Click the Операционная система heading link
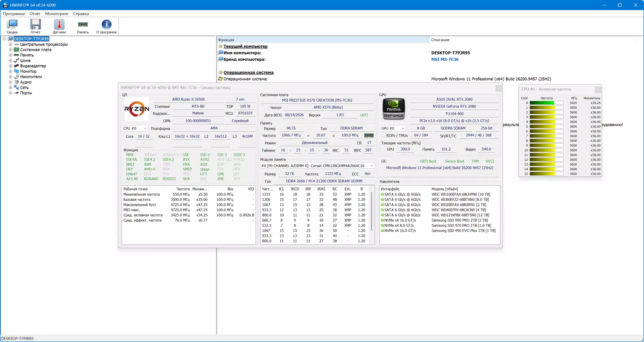 tap(248, 72)
